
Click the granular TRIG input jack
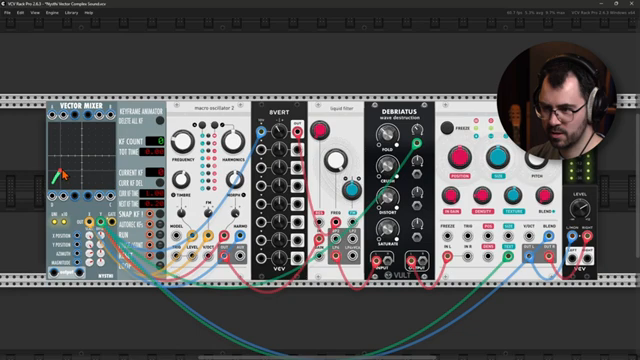[x=467, y=236]
